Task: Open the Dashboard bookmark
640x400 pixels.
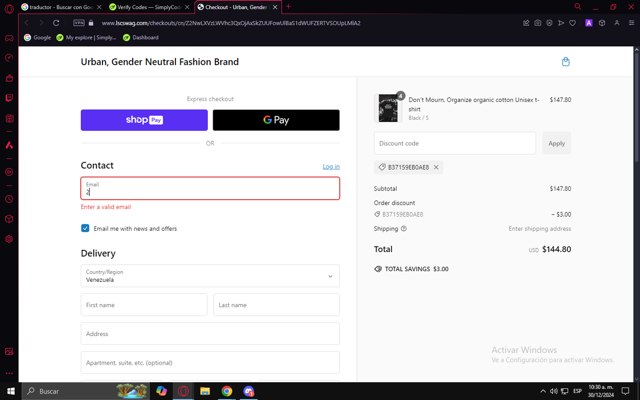Action: [141, 38]
